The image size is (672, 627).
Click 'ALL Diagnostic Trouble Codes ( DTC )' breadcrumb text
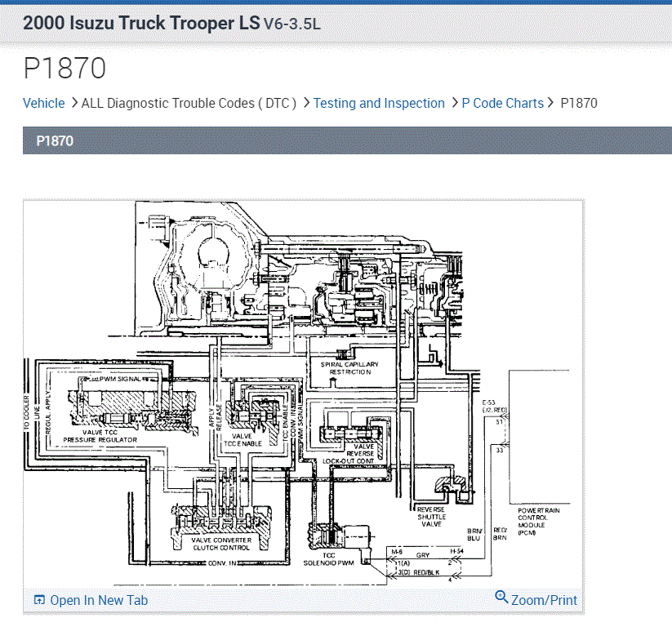click(189, 104)
